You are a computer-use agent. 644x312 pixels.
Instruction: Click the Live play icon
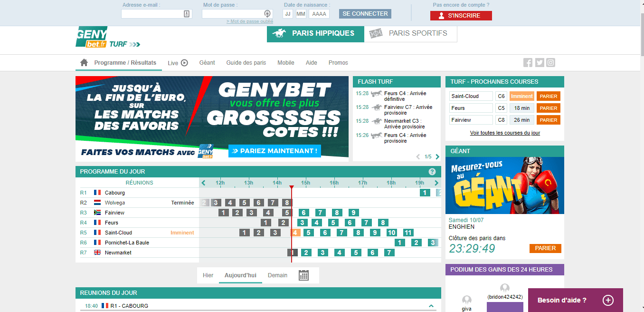[184, 63]
